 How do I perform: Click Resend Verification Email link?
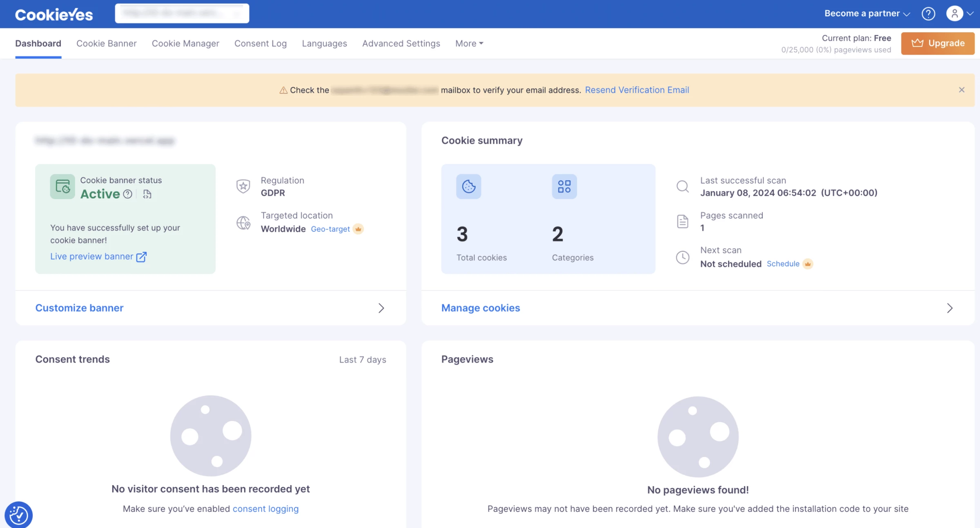click(x=637, y=90)
